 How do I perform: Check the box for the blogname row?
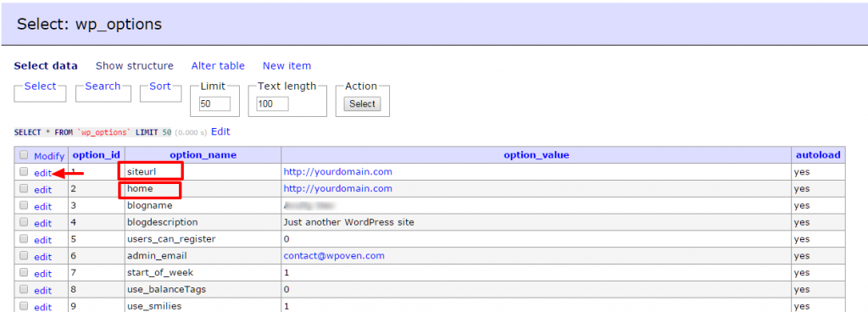23,205
